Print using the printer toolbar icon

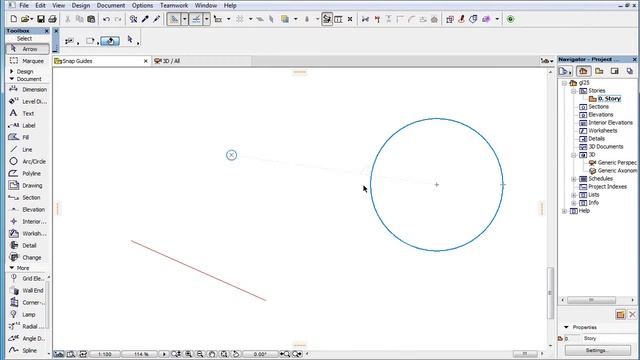tap(52, 19)
